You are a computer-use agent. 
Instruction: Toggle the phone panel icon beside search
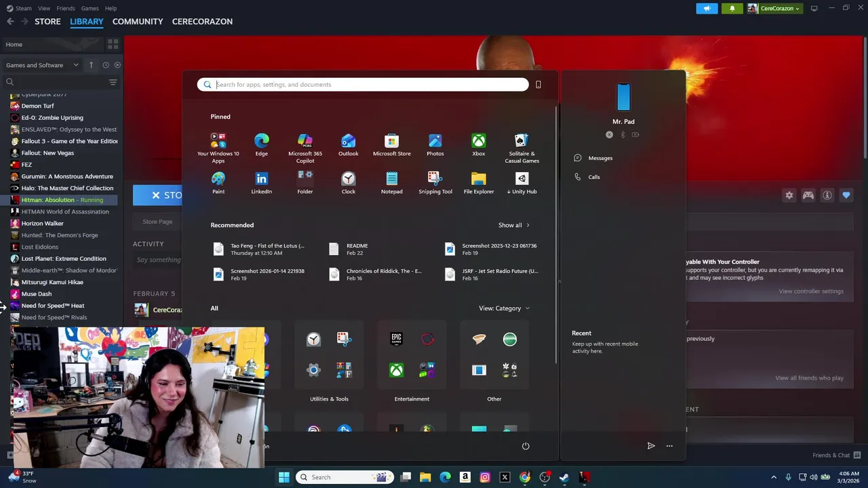pyautogui.click(x=538, y=85)
